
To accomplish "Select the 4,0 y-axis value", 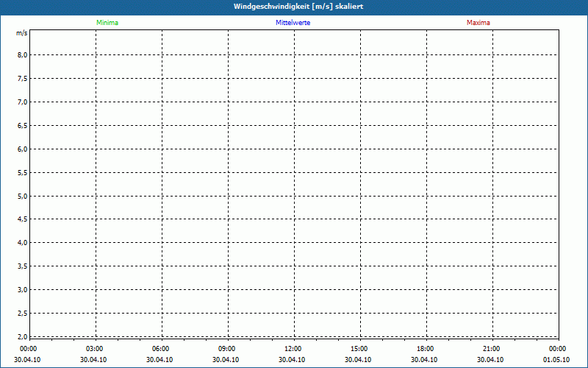I will pyautogui.click(x=23, y=243).
